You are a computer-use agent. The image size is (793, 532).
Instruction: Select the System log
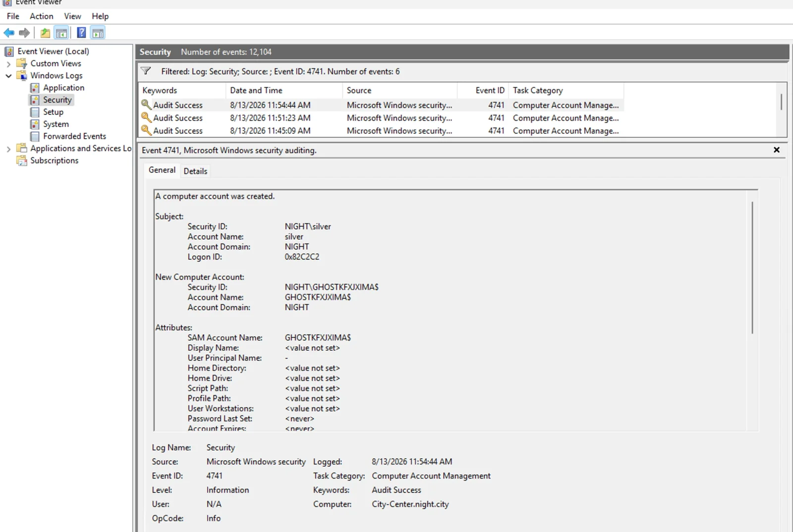click(56, 124)
